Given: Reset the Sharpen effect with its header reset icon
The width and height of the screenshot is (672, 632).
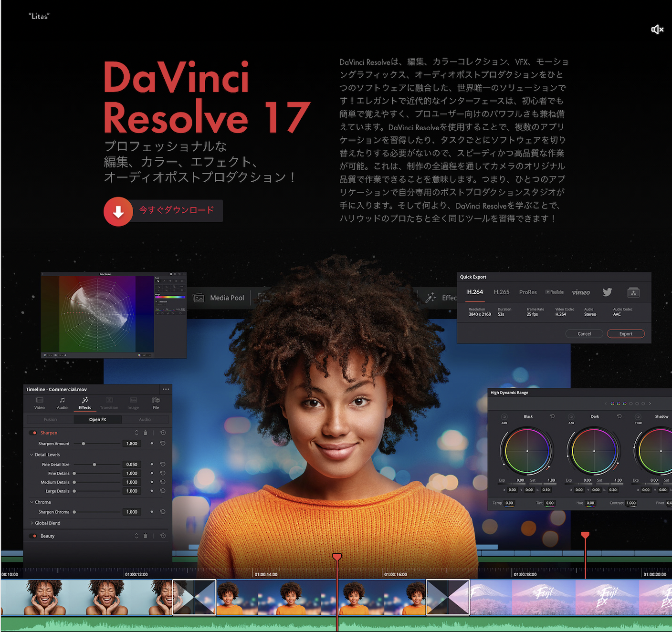Looking at the screenshot, I should [x=163, y=433].
